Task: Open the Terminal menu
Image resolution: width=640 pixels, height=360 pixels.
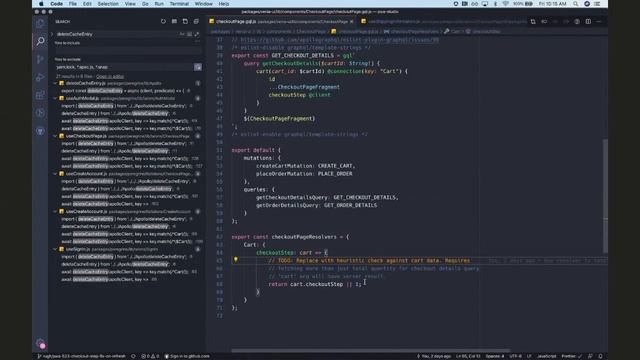Action: (x=179, y=4)
